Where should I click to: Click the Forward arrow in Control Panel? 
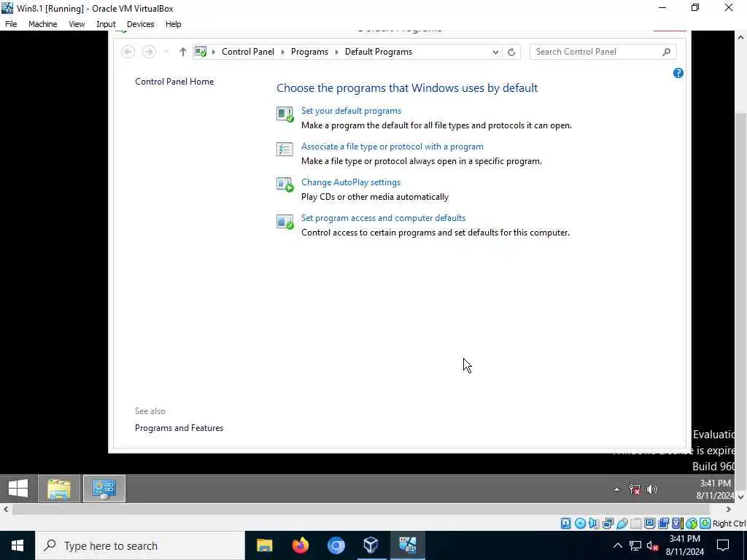pos(149,52)
